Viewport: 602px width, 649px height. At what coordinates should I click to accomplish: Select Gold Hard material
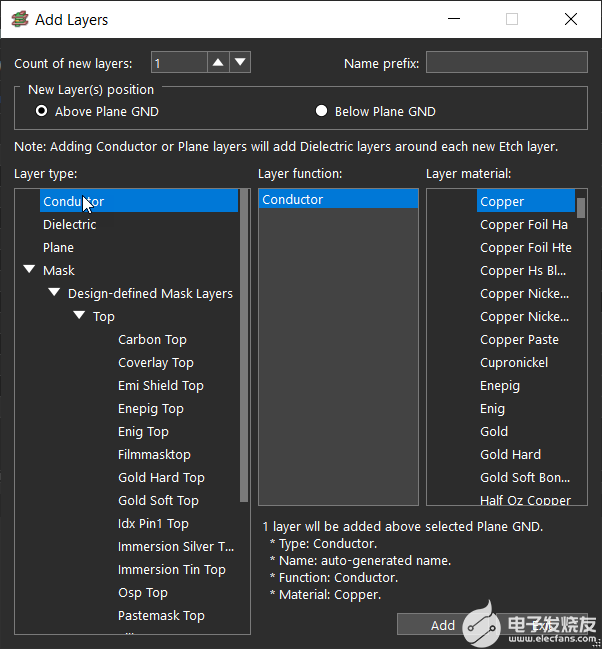click(x=510, y=454)
